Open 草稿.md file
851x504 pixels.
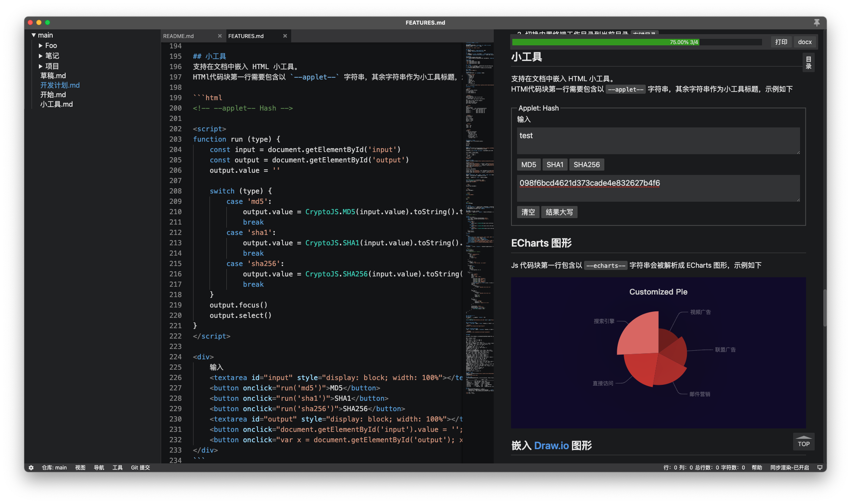coord(53,76)
